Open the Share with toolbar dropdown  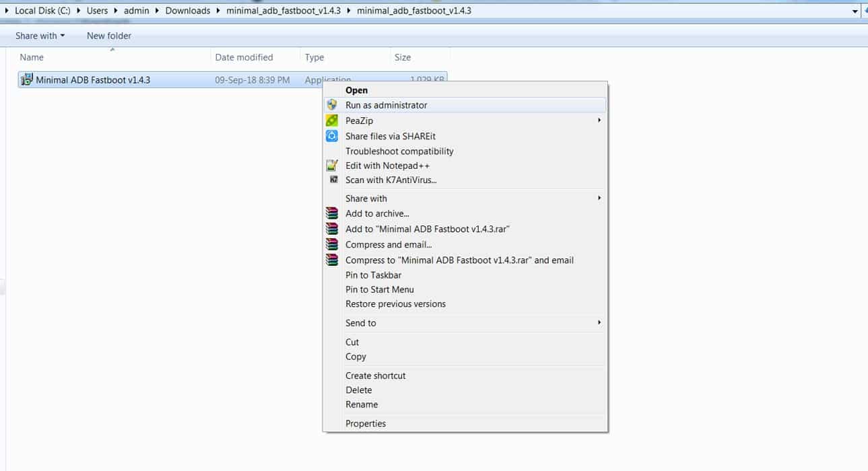tap(40, 36)
